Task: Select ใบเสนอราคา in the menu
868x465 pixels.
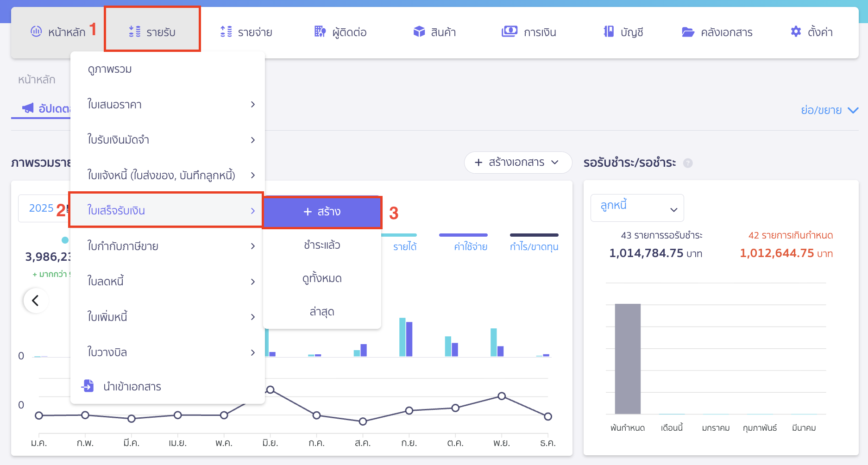Action: coord(167,105)
